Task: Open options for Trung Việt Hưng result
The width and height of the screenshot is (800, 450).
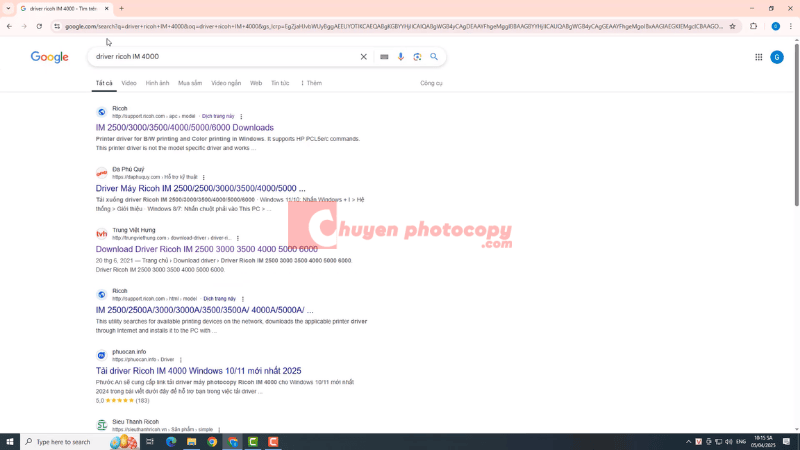Action: 238,238
